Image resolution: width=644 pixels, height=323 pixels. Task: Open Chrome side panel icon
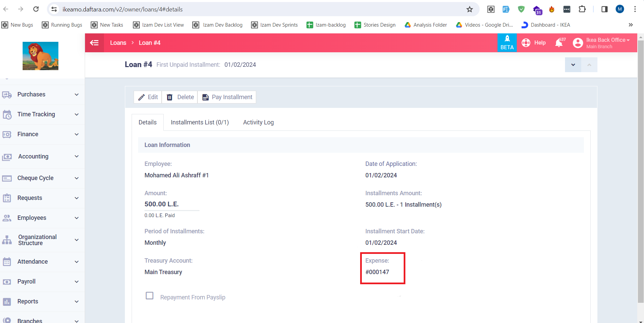[605, 9]
